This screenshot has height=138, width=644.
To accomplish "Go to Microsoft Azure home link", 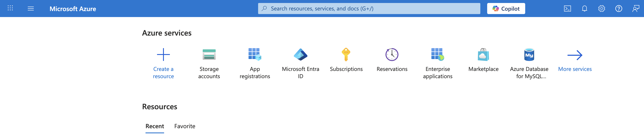I will [x=73, y=9].
